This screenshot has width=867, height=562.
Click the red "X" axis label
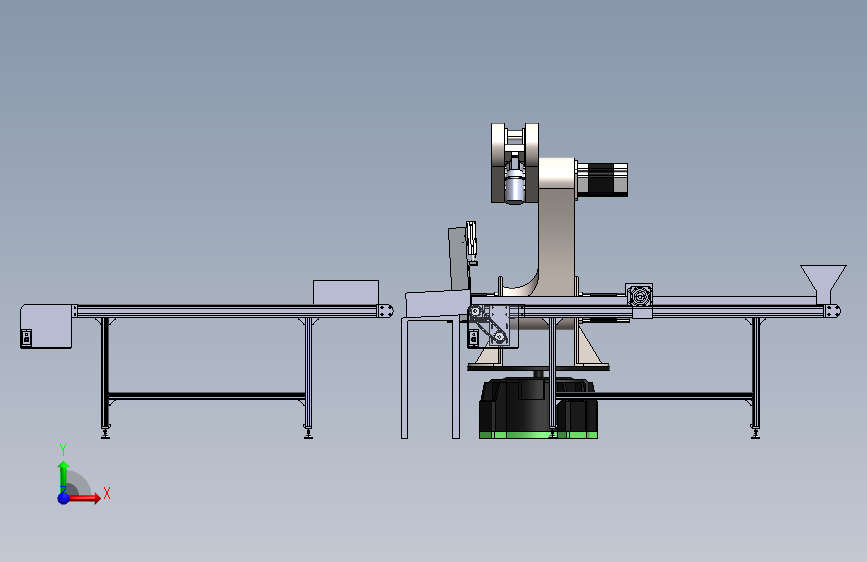[107, 493]
